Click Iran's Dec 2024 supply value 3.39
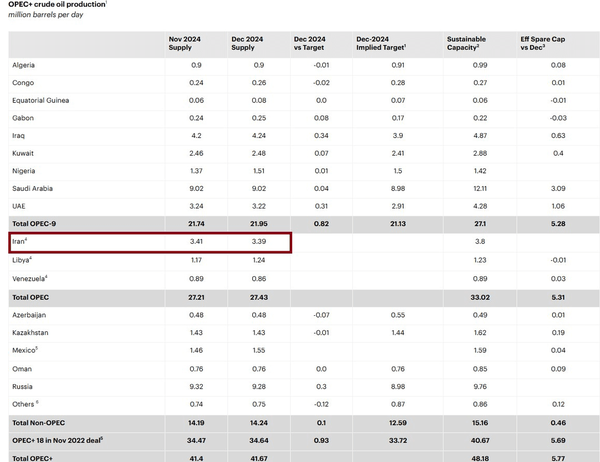This screenshot has width=600, height=462. click(x=260, y=241)
